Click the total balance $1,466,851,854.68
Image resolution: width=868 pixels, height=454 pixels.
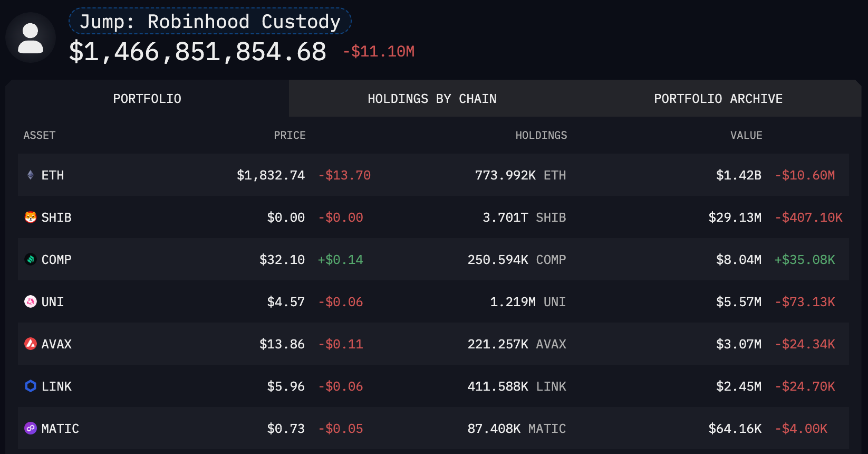[x=198, y=52]
